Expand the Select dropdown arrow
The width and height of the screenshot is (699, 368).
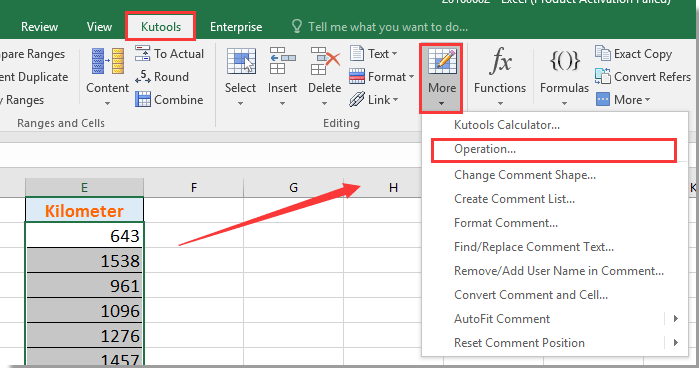[240, 103]
